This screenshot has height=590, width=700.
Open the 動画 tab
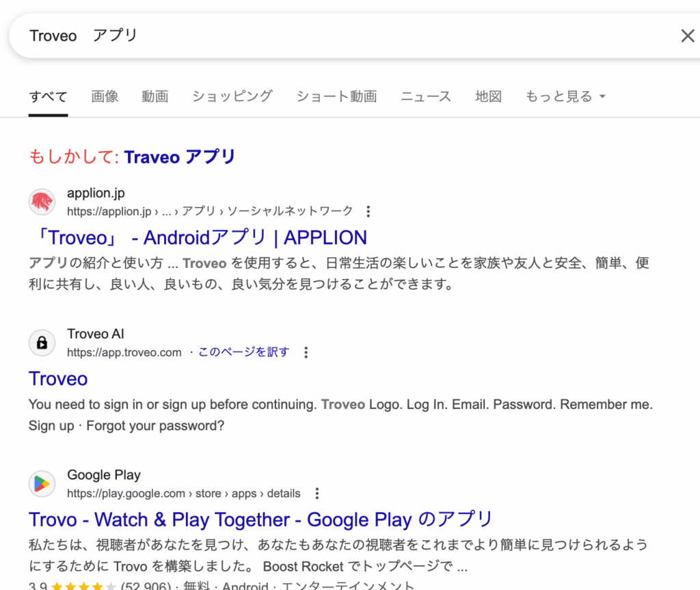(x=155, y=96)
